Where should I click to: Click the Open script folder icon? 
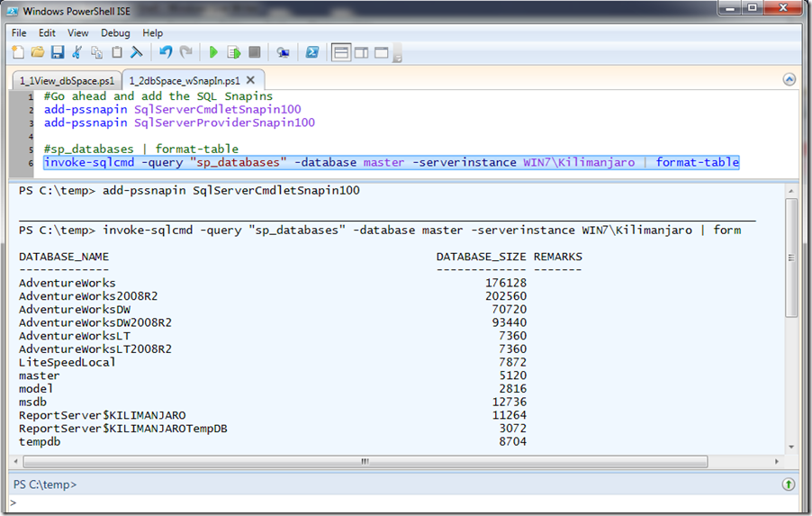click(x=38, y=52)
